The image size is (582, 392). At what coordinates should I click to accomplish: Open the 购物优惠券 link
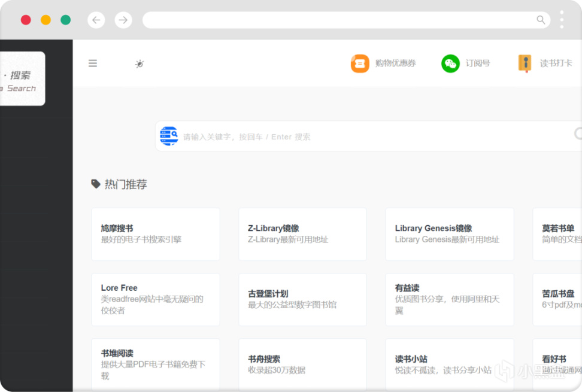point(395,63)
